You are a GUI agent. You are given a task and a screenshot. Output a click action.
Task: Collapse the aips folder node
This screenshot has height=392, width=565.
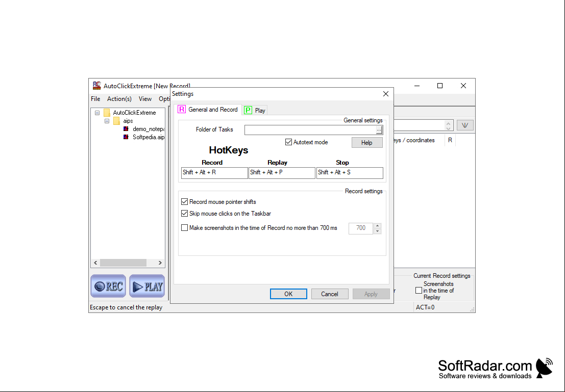tap(107, 121)
